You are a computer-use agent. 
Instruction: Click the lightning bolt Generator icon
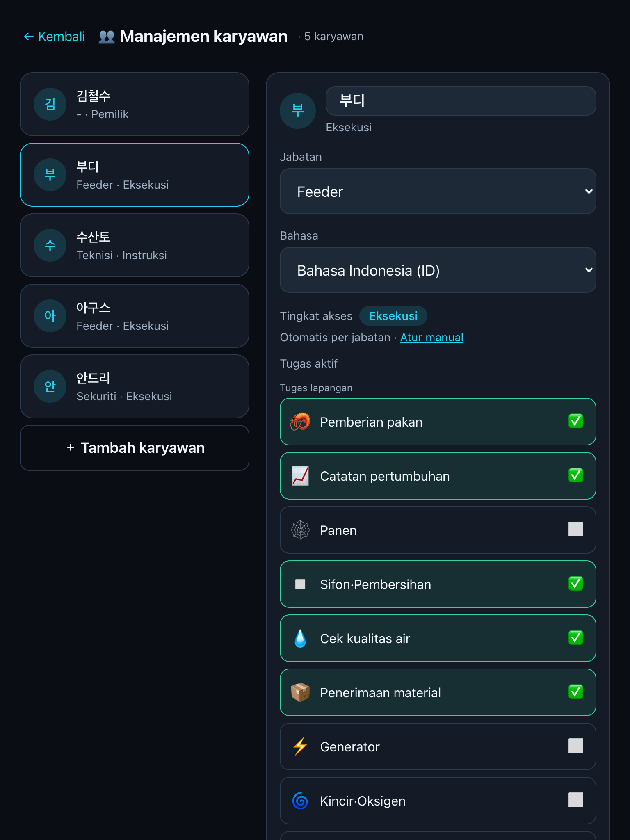(300, 746)
